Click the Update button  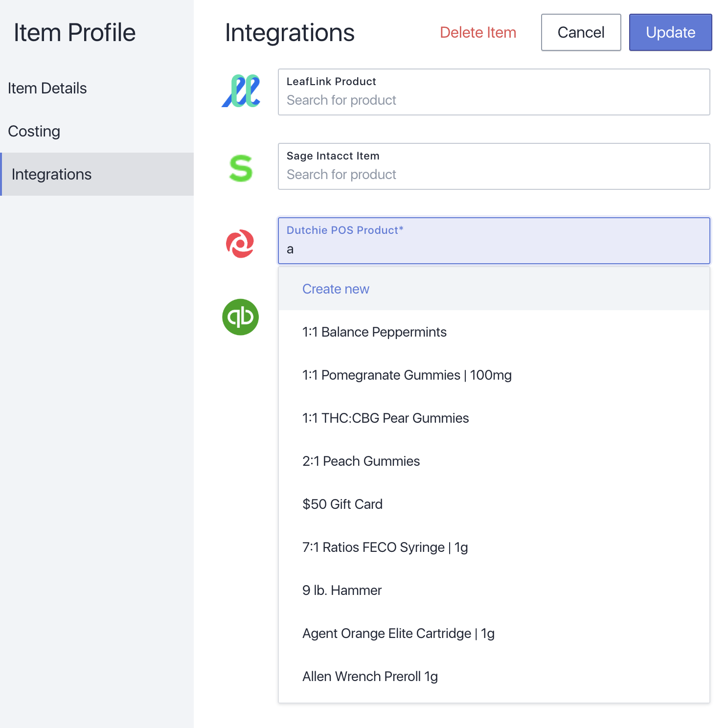[670, 32]
